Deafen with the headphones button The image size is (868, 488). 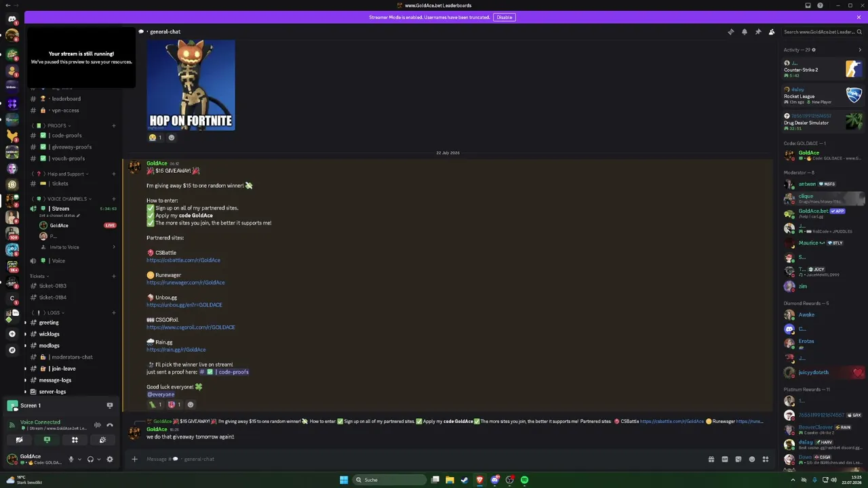tap(90, 460)
